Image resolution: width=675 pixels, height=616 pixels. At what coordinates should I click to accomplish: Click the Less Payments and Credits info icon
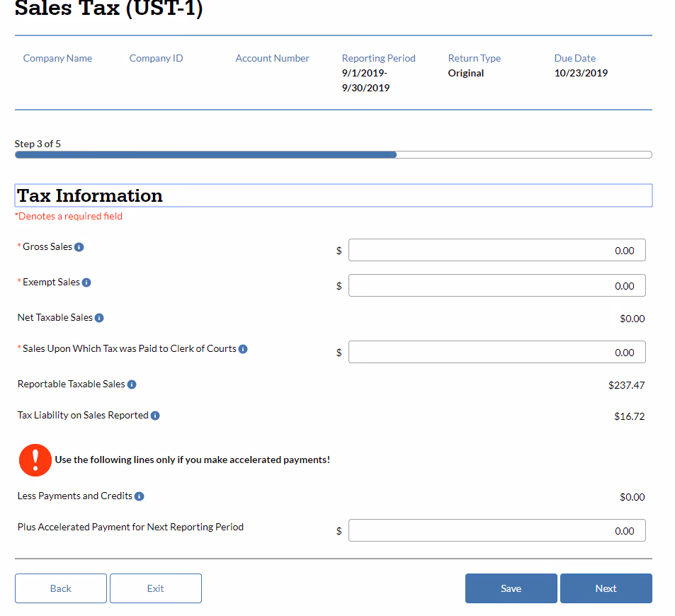click(x=139, y=496)
